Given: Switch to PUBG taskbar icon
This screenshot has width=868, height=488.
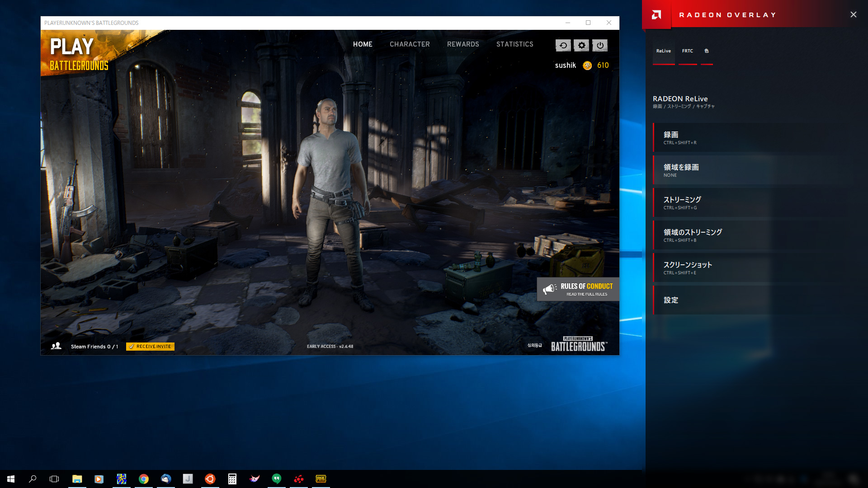Looking at the screenshot, I should click(x=321, y=479).
